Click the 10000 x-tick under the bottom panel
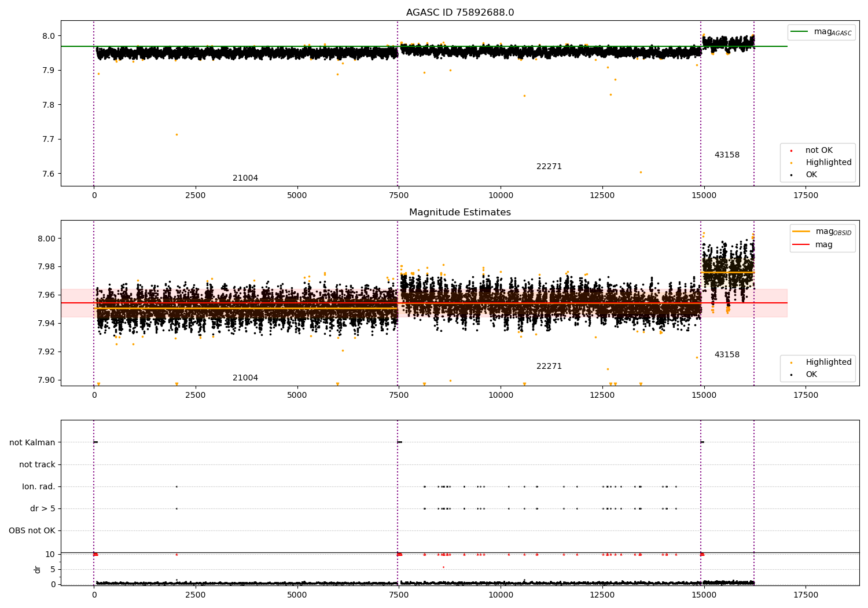Viewport: 868px width, 608px height. coord(501,595)
